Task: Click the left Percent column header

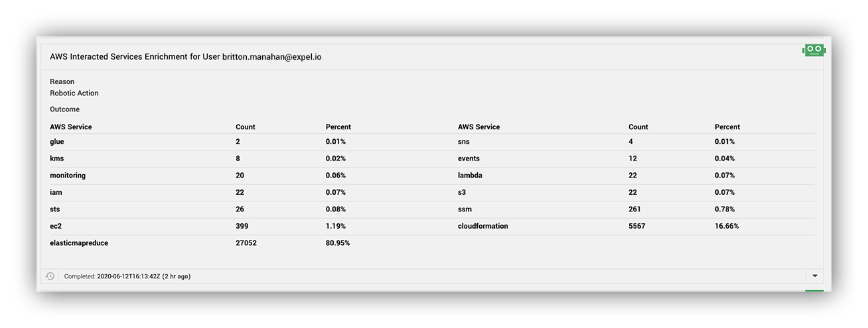Action: 338,127
